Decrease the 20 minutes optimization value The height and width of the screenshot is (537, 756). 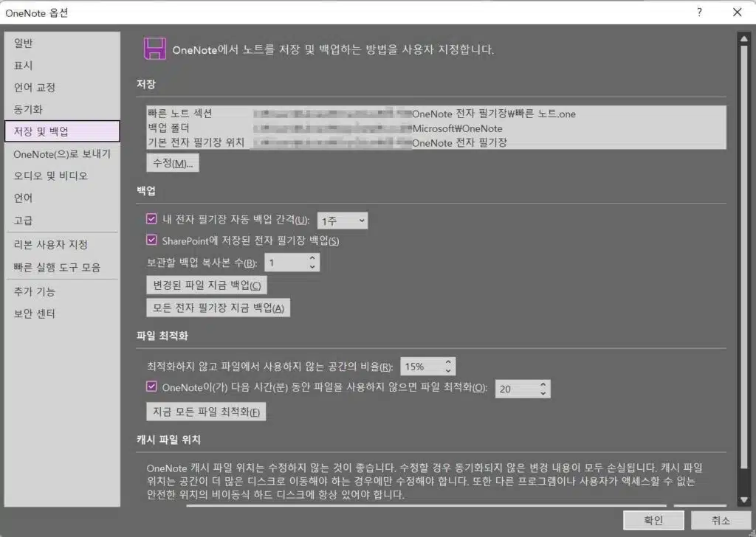[543, 393]
